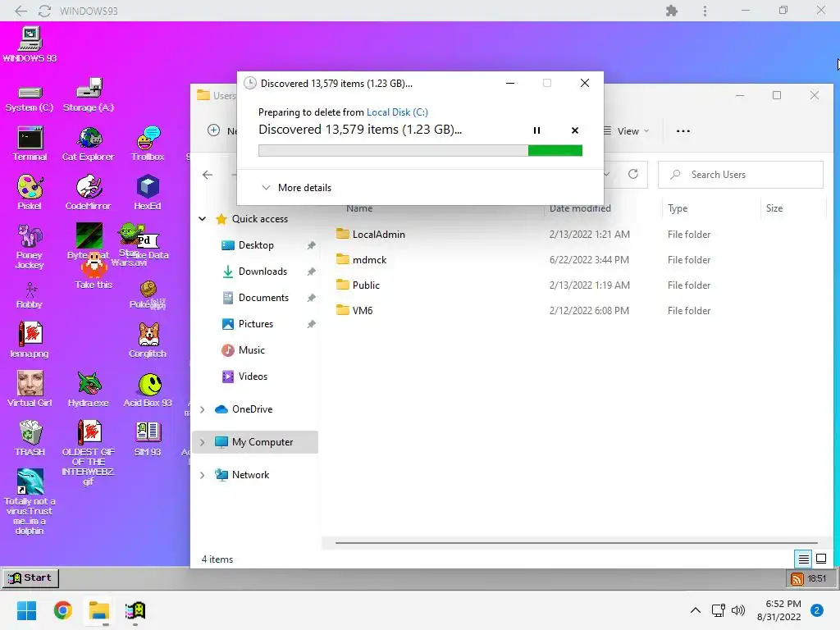Sort by Date modified column
Viewport: 840px width, 630px height.
coord(580,208)
